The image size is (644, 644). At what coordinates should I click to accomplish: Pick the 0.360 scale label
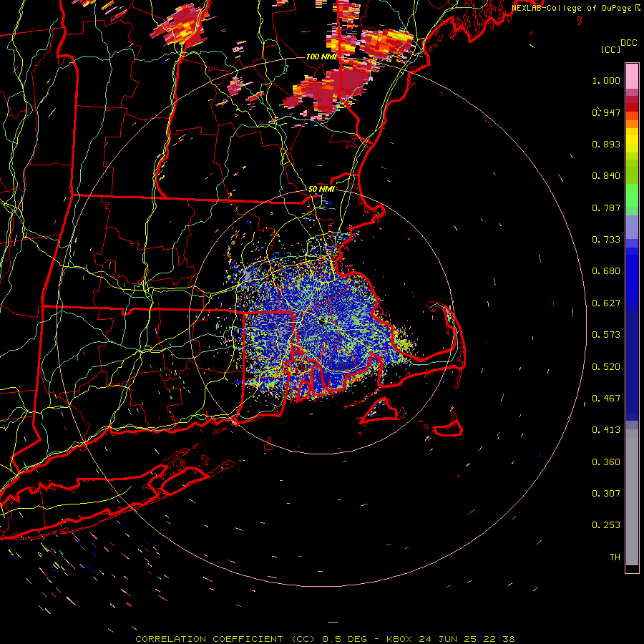point(606,462)
